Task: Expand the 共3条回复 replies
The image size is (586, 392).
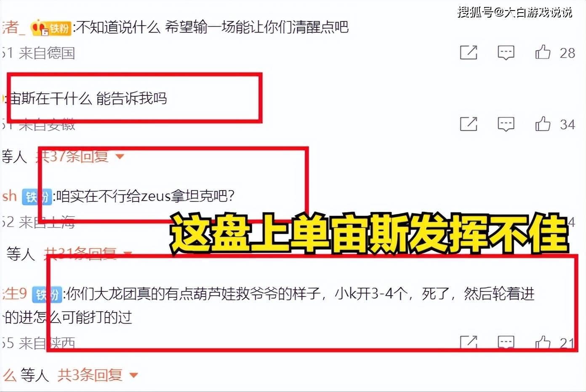Action: 98,374
